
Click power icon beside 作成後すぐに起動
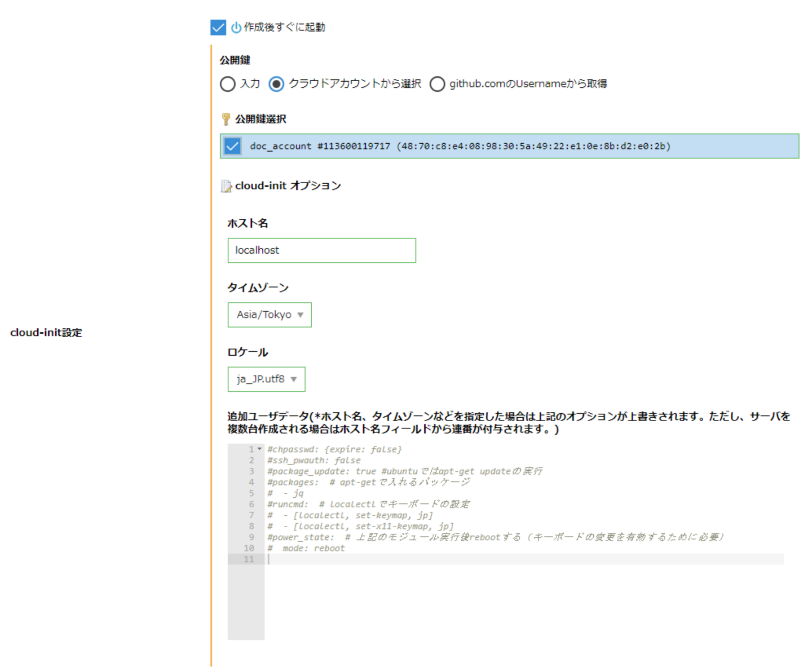(236, 28)
